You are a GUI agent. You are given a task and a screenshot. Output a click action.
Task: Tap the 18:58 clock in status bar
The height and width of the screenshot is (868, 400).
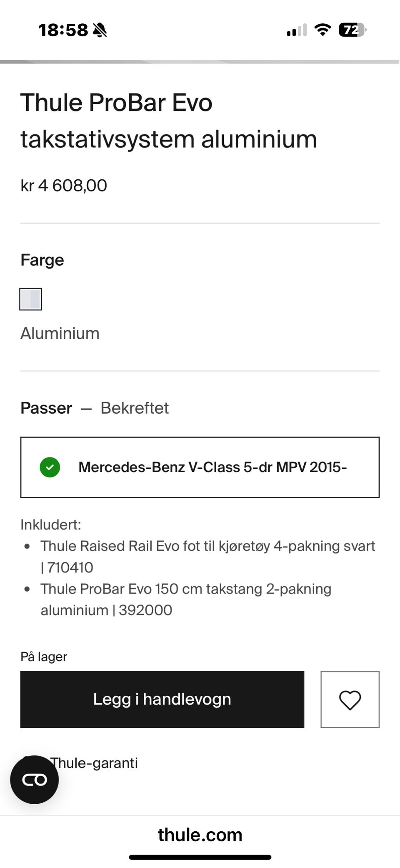pyautogui.click(x=63, y=30)
